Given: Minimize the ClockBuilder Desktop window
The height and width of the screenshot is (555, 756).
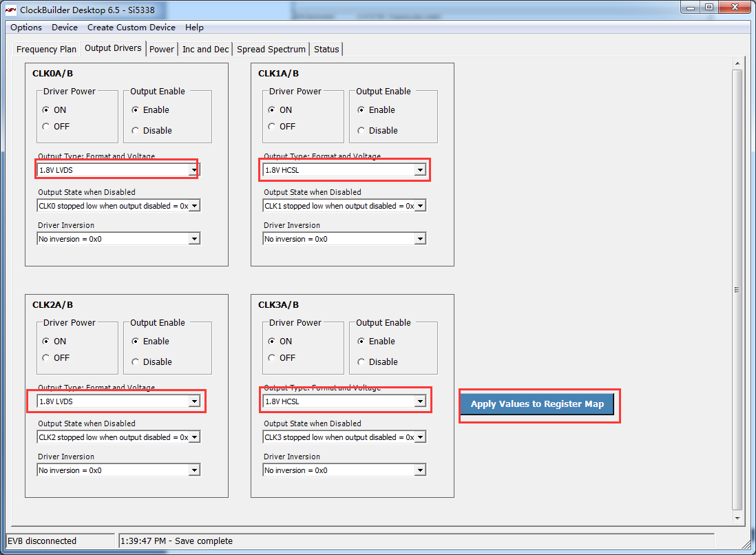Looking at the screenshot, I should (x=691, y=8).
